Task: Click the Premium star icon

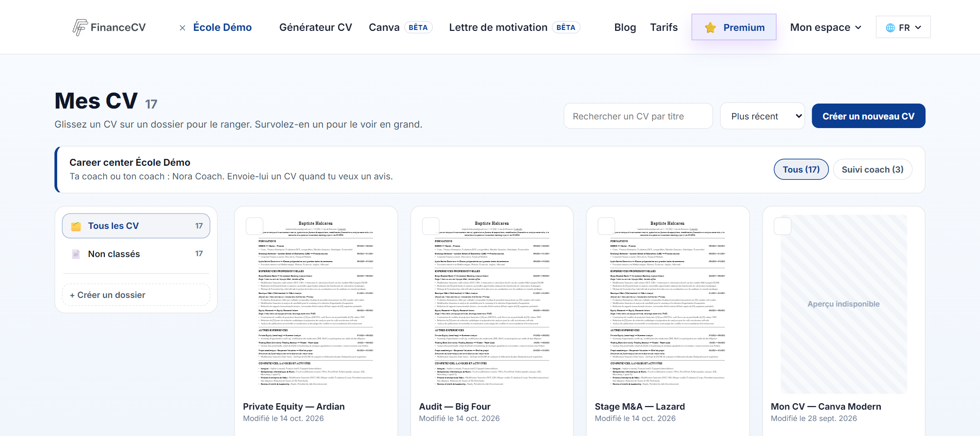Action: point(710,28)
